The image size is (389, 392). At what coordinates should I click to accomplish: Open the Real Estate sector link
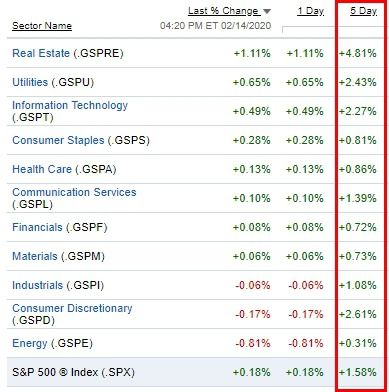coord(41,53)
